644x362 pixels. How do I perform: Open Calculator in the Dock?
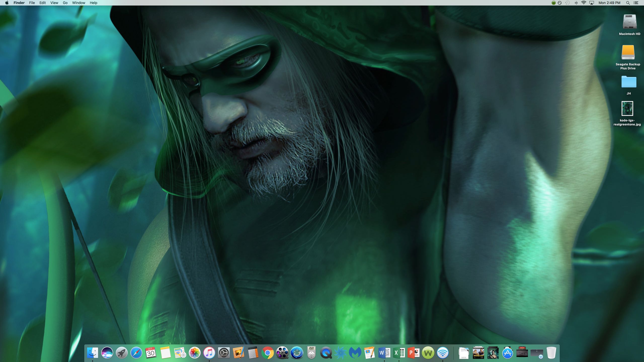tap(253, 353)
